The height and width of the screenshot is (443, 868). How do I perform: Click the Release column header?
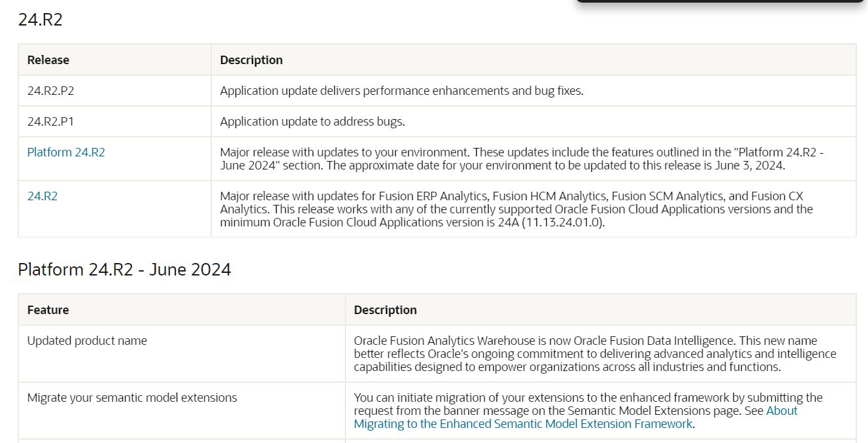coord(48,60)
